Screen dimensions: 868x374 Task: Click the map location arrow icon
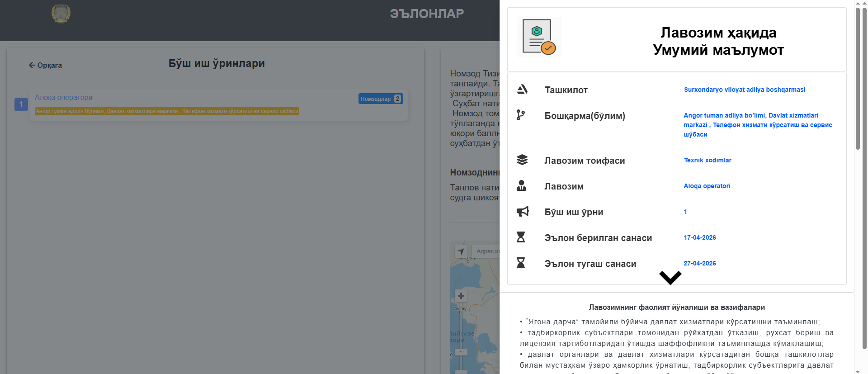pyautogui.click(x=461, y=251)
